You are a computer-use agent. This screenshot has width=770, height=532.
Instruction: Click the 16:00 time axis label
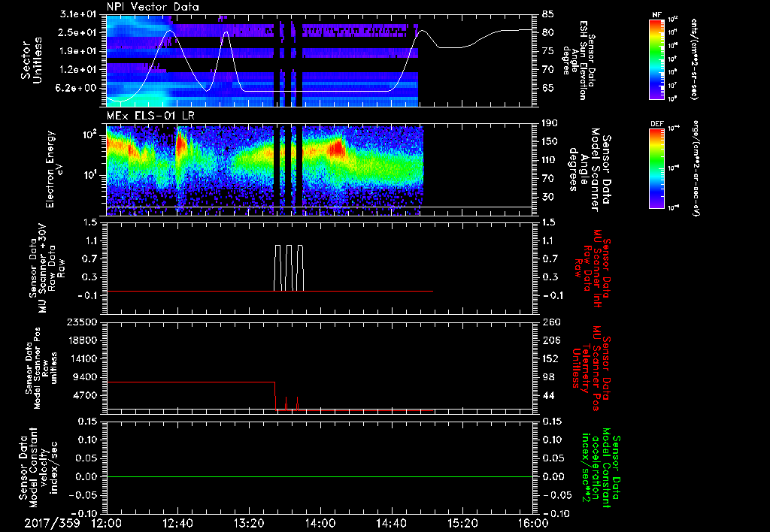[533, 523]
